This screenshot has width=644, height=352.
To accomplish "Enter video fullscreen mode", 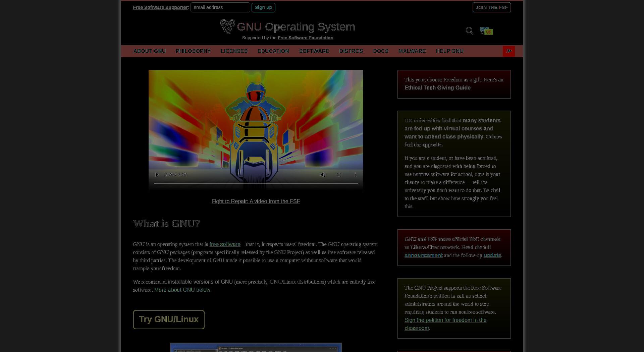I will point(339,175).
